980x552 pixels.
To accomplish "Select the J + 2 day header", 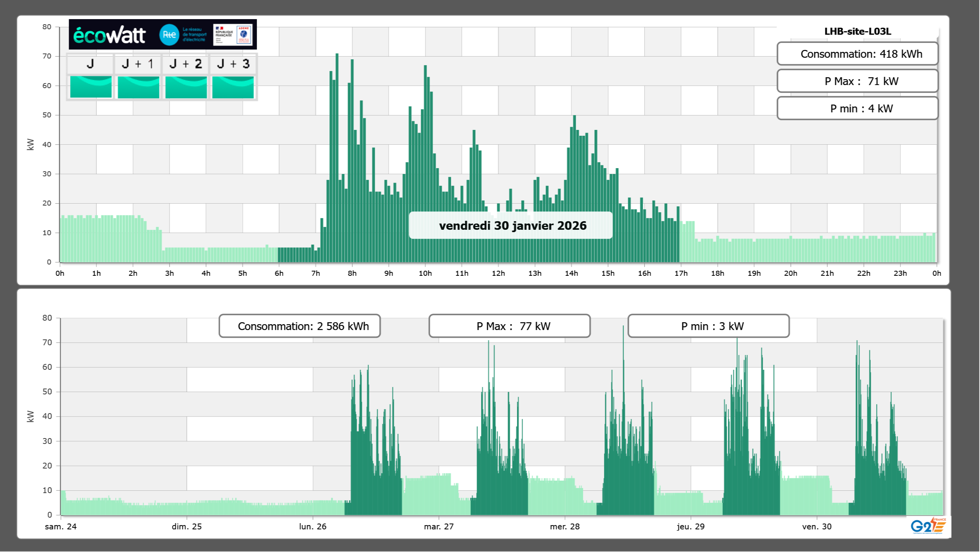I will pyautogui.click(x=186, y=64).
